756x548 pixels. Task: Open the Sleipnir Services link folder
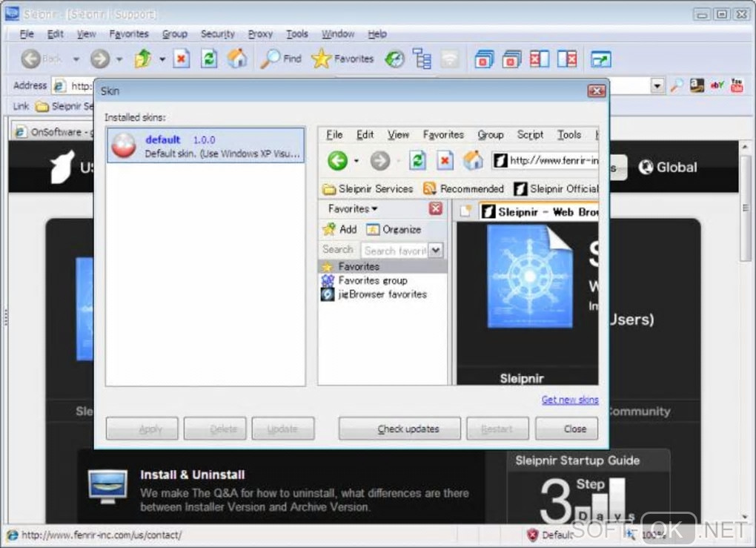point(64,106)
